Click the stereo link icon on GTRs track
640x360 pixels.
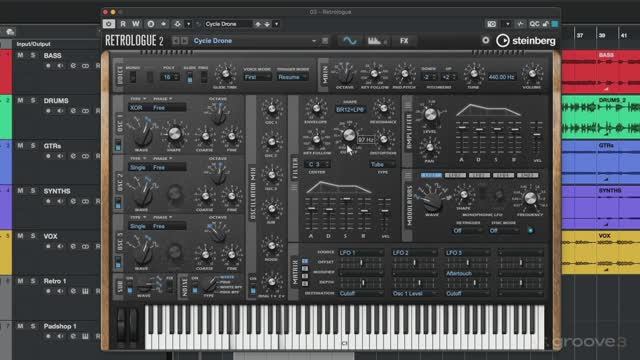(85, 156)
